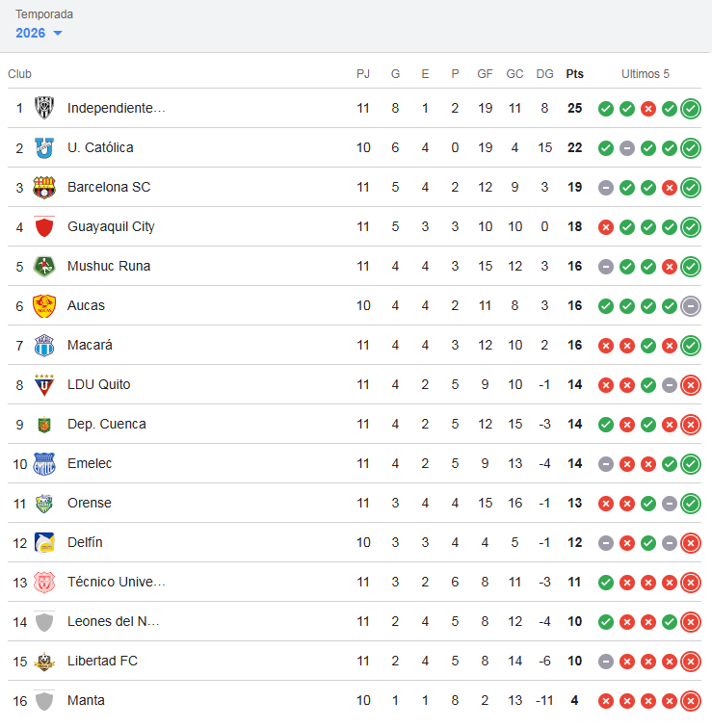Click Macará's latest match win indicator
This screenshot has height=728, width=712.
coord(691,345)
